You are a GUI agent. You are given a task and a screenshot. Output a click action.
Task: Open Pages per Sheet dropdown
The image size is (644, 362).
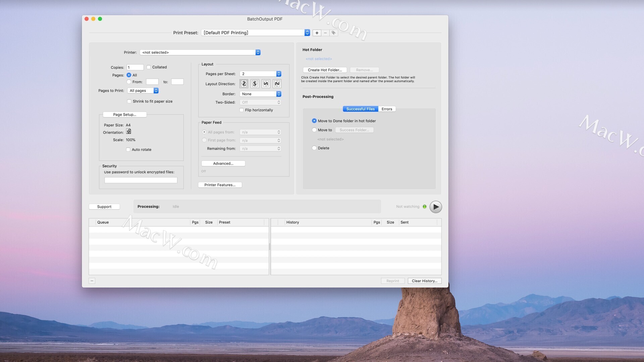coord(260,74)
